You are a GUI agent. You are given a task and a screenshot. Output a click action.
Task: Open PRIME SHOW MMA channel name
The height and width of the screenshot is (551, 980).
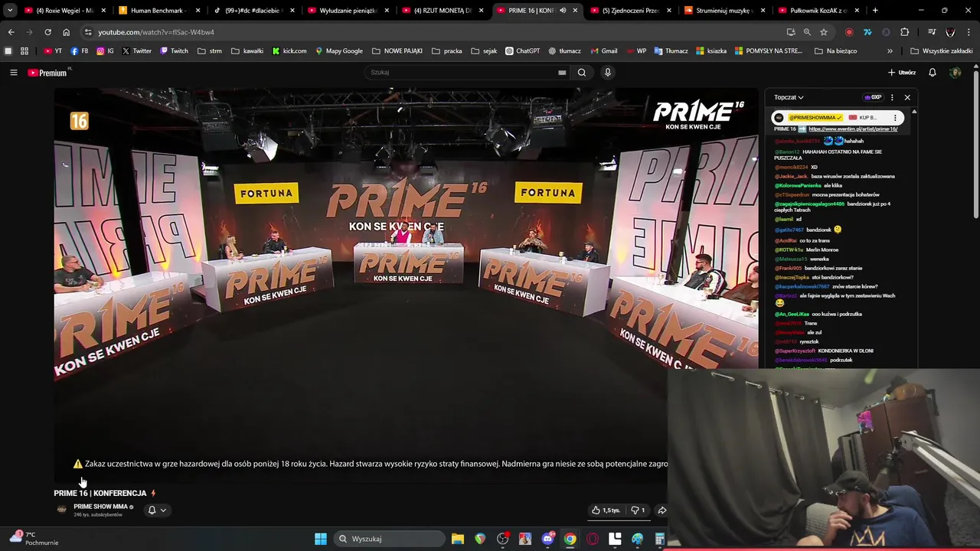[100, 507]
